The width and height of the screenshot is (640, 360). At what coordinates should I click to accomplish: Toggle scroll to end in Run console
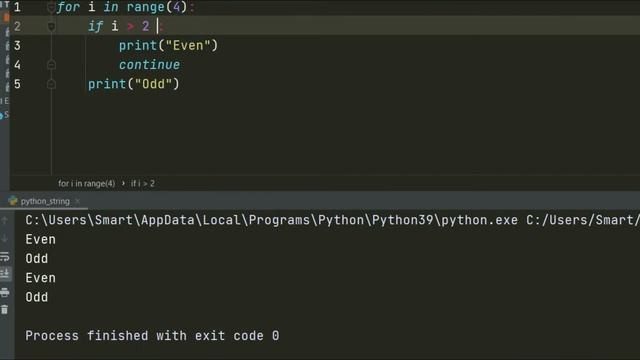5,274
